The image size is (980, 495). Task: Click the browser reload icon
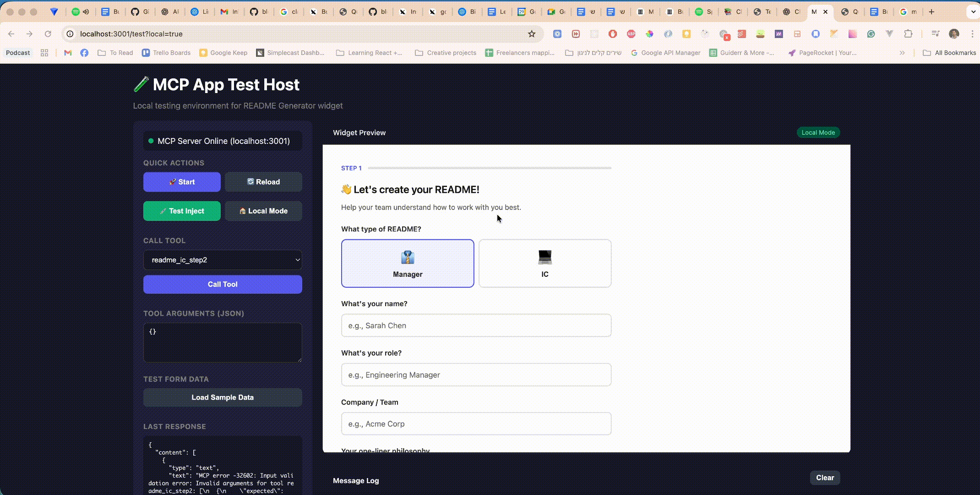click(x=48, y=34)
